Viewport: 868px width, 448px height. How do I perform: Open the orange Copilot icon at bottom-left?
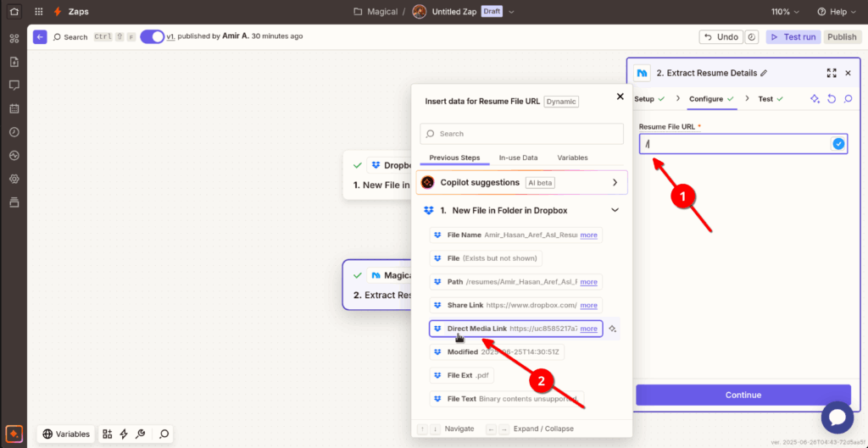pyautogui.click(x=14, y=433)
